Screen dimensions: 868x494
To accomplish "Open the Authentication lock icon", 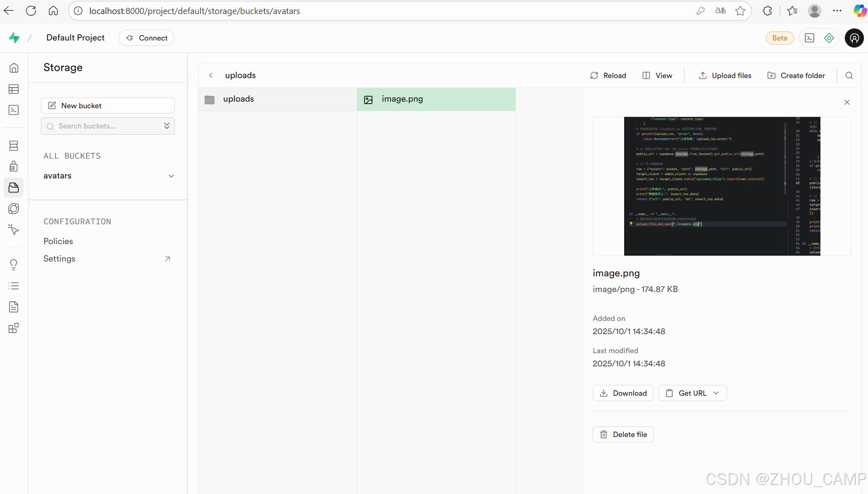I will (x=14, y=166).
